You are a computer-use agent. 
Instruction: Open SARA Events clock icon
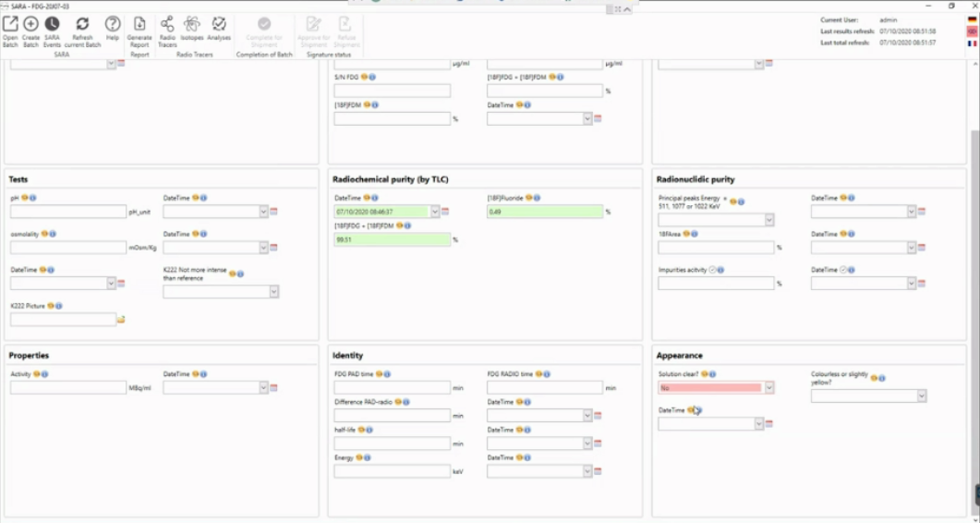tap(52, 25)
